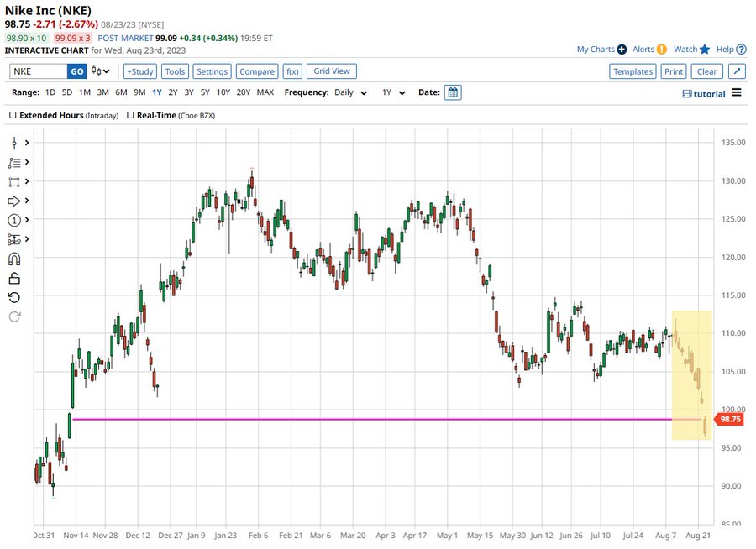Open the Fibonacci/list annotation tool
This screenshot has width=756, height=549.
point(14,163)
